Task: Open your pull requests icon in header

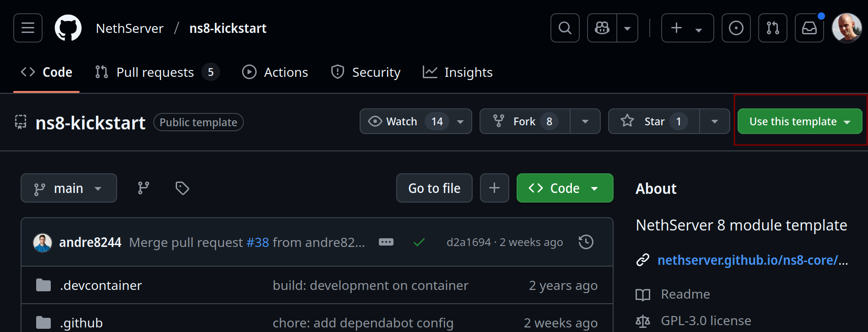Action: point(773,28)
